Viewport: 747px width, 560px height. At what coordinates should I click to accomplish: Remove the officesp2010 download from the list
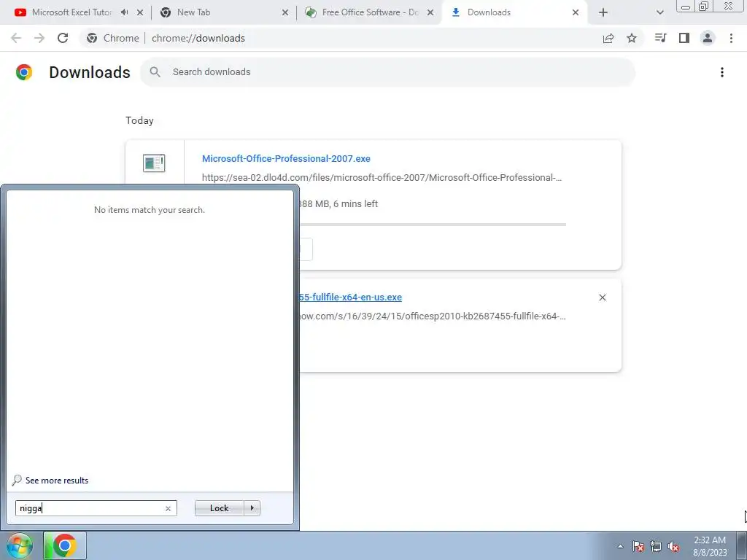point(602,297)
